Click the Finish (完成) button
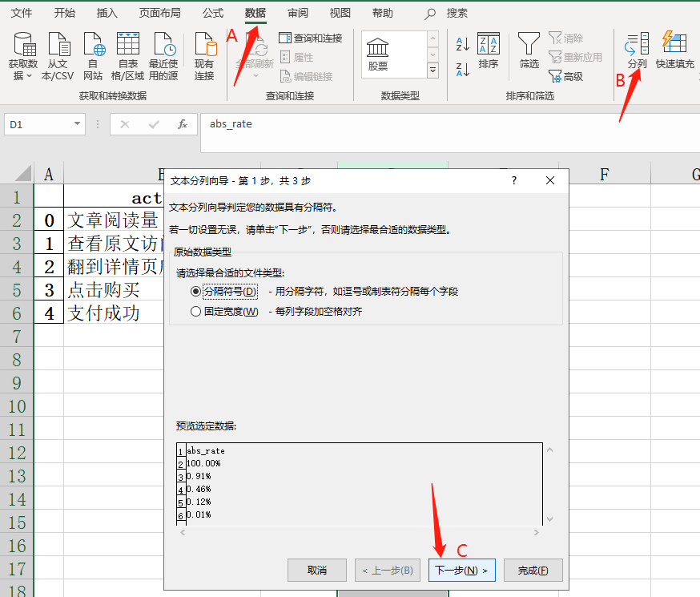Screen dimensions: 700x597 coord(533,571)
